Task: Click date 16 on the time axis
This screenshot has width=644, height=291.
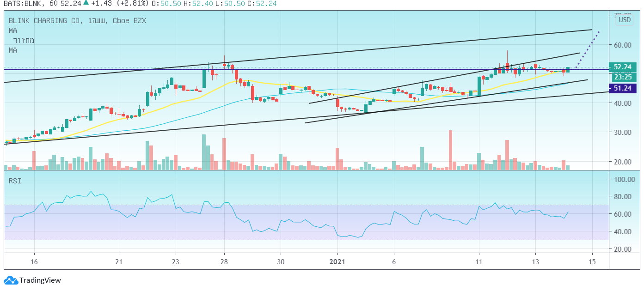Action: point(34,261)
